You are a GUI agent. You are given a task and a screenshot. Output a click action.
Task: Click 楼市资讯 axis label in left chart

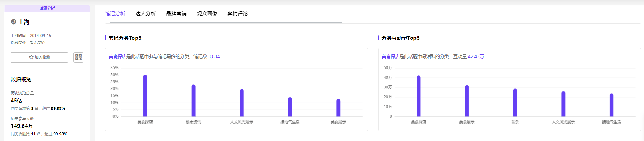[193, 122]
